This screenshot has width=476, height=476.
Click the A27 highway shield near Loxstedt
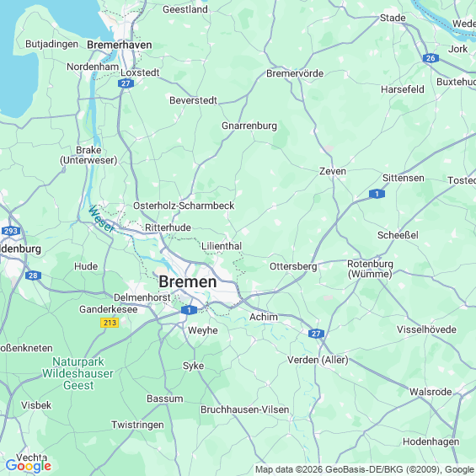126,83
